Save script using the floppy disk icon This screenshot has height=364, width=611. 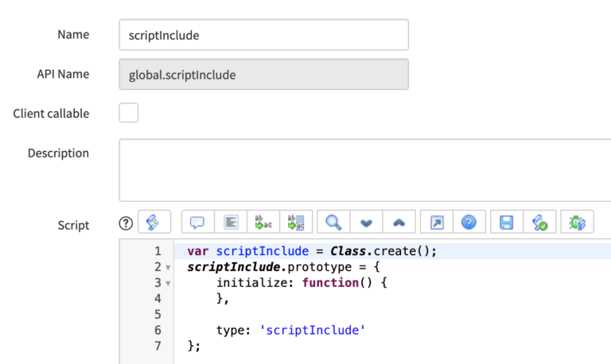[x=507, y=223]
